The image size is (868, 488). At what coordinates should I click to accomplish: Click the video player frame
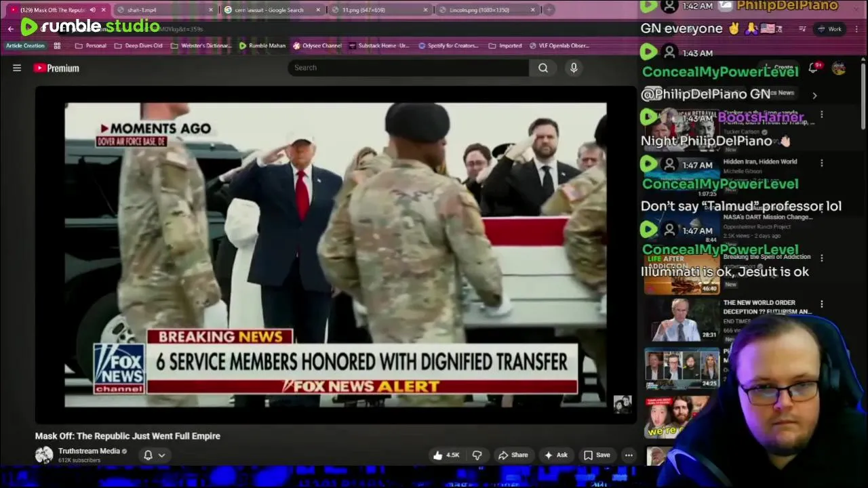pos(336,255)
